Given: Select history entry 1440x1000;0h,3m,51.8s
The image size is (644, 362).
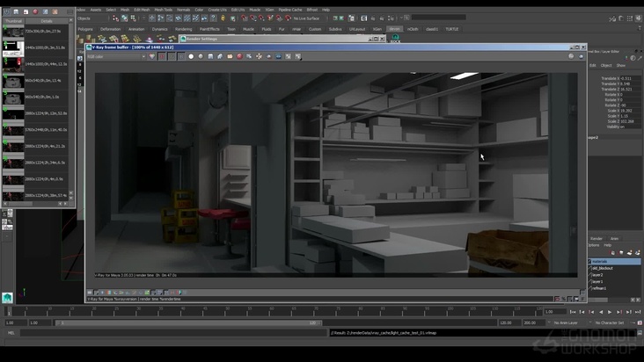Looking at the screenshot, I should click(x=35, y=48).
